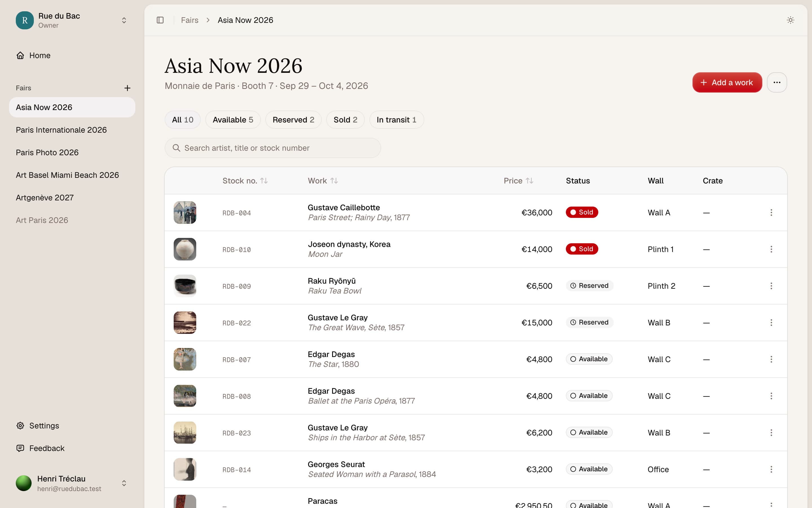Viewport: 812px width, 508px height.
Task: Click Reserved badge for The Great Wave
Action: (x=590, y=322)
